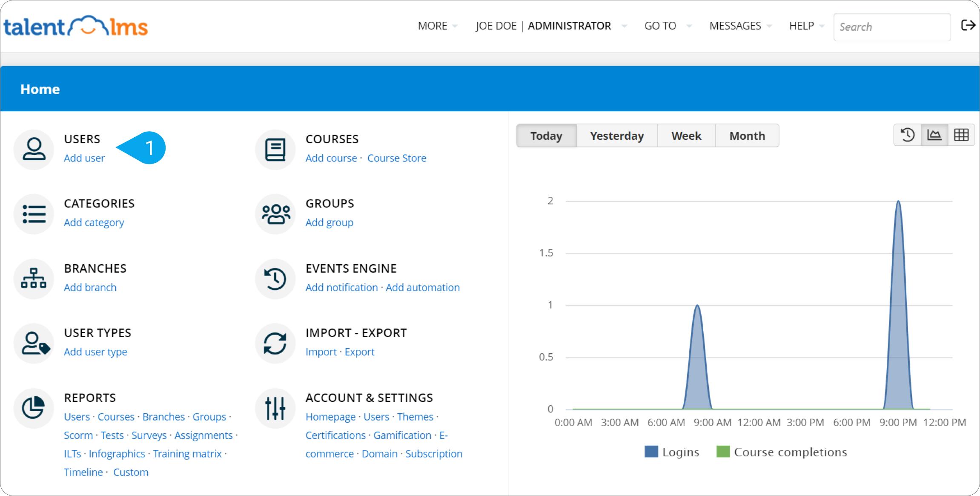This screenshot has height=496, width=980.
Task: Open the Tests report link
Action: coord(112,435)
